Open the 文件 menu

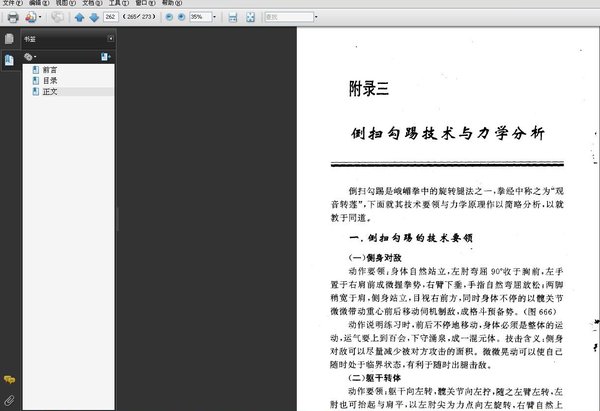click(x=12, y=3)
